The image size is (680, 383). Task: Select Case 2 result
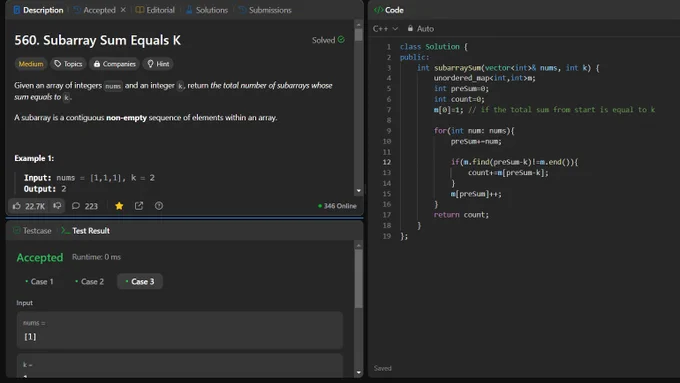pos(89,282)
